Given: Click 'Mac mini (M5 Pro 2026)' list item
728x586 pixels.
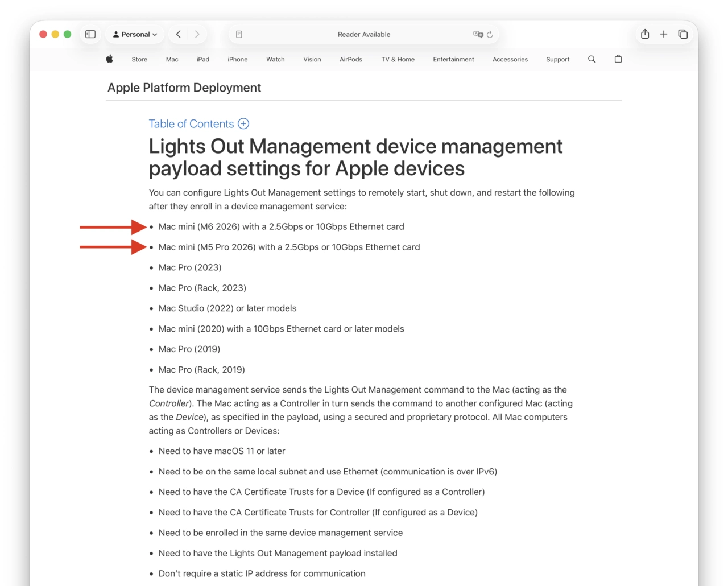Looking at the screenshot, I should point(289,247).
